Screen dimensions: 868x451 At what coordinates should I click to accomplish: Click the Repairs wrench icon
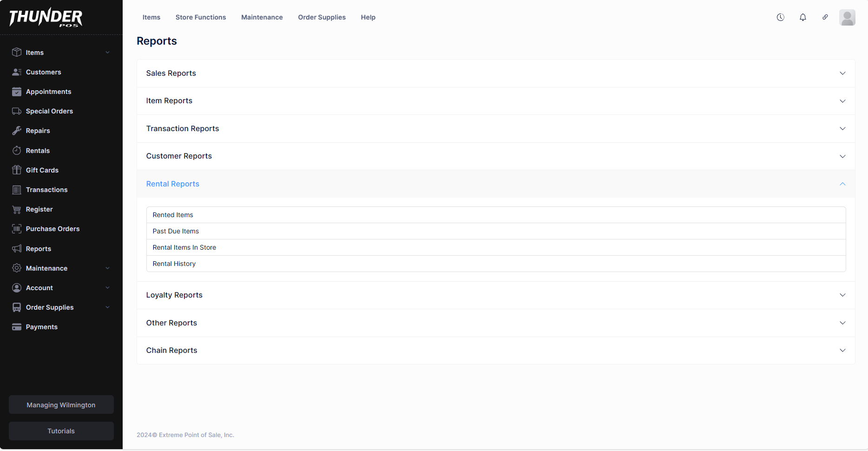[17, 131]
